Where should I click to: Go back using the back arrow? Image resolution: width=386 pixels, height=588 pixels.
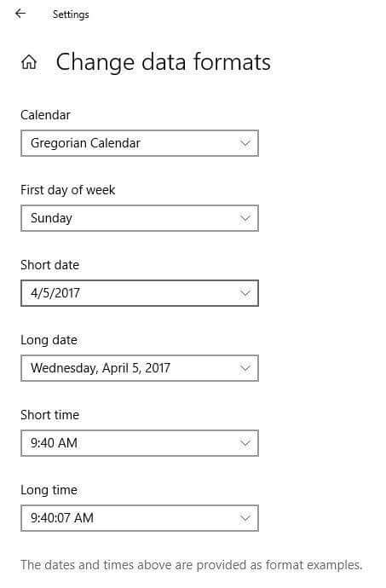click(x=20, y=14)
